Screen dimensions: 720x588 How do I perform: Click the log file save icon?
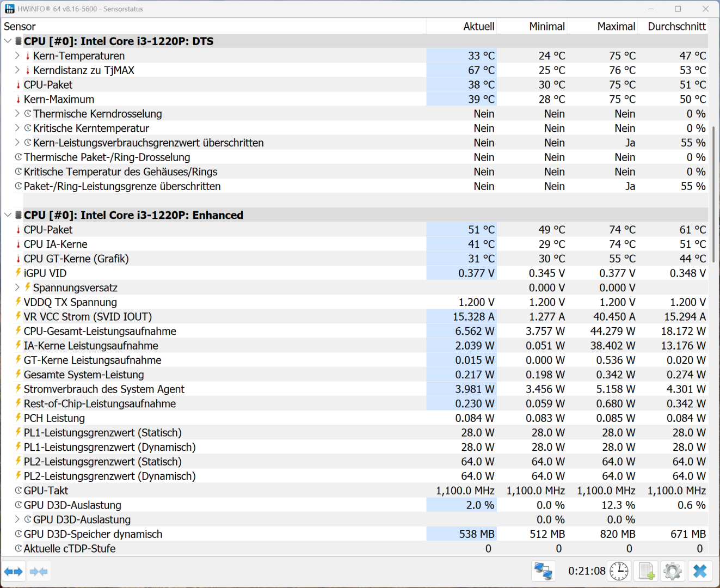tap(646, 571)
